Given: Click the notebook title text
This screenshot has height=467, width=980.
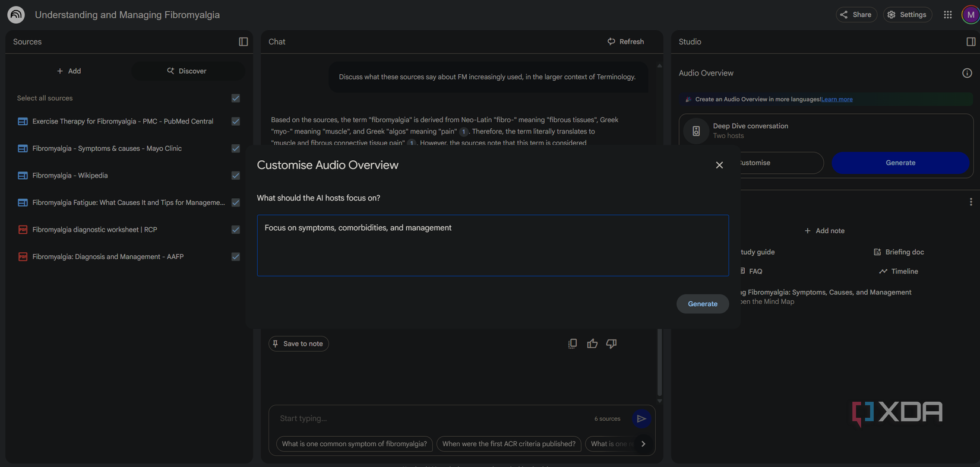Looking at the screenshot, I should (x=127, y=15).
